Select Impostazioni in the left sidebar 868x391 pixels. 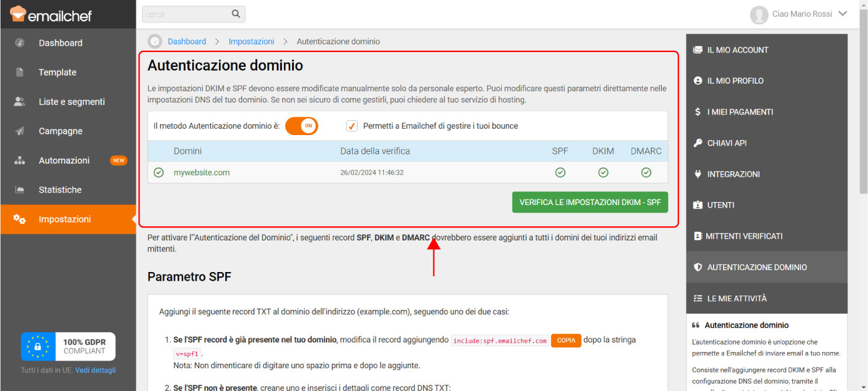click(x=68, y=219)
